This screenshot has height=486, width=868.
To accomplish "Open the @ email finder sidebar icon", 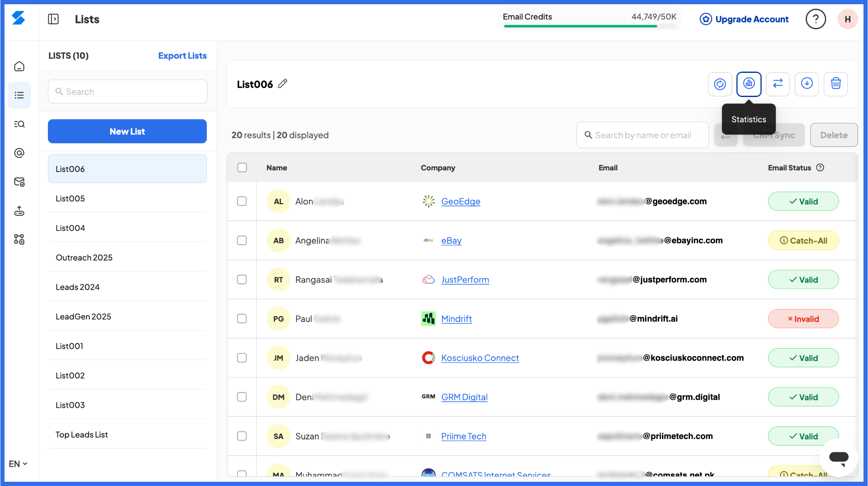I will point(19,153).
